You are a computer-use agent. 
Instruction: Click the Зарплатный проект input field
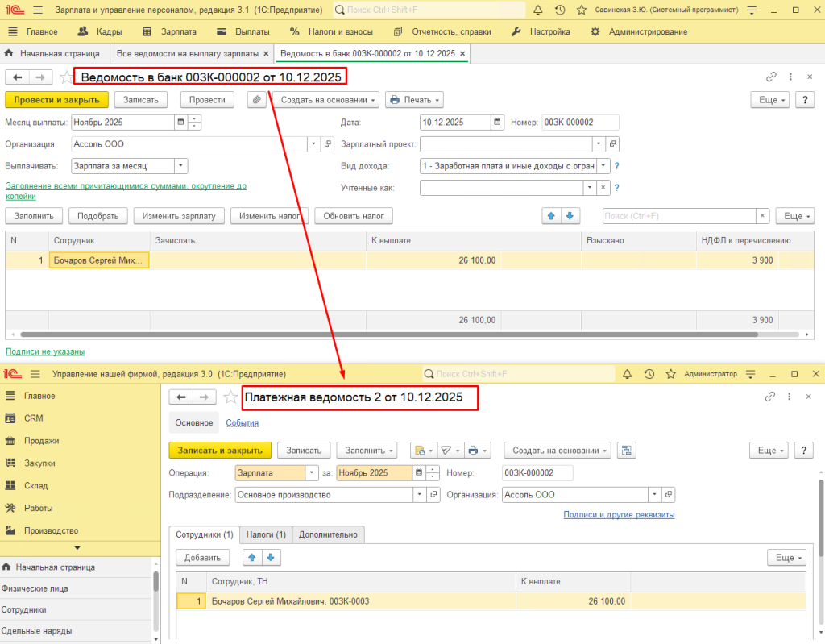[505, 144]
